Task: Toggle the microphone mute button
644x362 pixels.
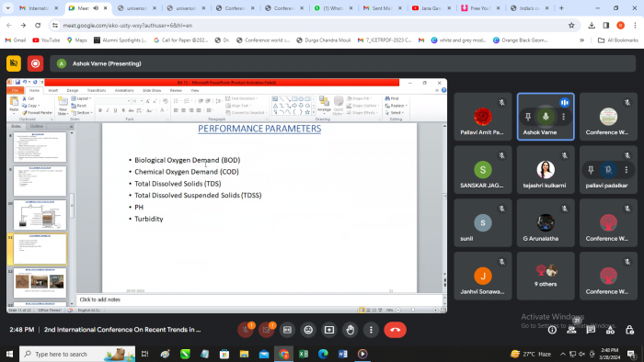Action: click(246, 330)
